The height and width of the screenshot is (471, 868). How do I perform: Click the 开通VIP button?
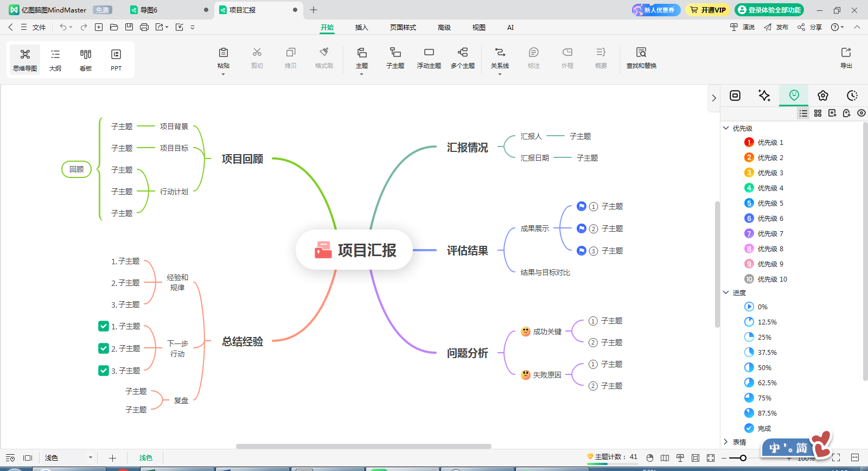pyautogui.click(x=708, y=10)
